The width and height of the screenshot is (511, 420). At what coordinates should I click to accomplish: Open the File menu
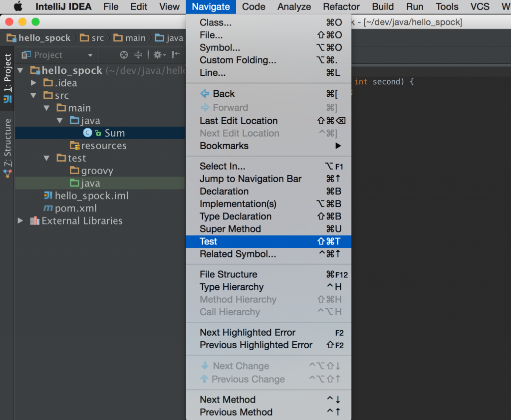coord(111,6)
